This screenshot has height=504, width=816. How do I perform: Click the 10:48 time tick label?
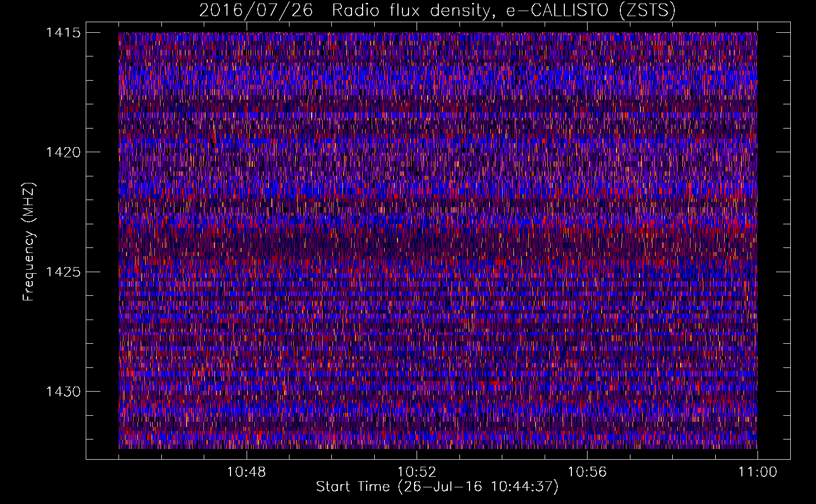[x=247, y=472]
